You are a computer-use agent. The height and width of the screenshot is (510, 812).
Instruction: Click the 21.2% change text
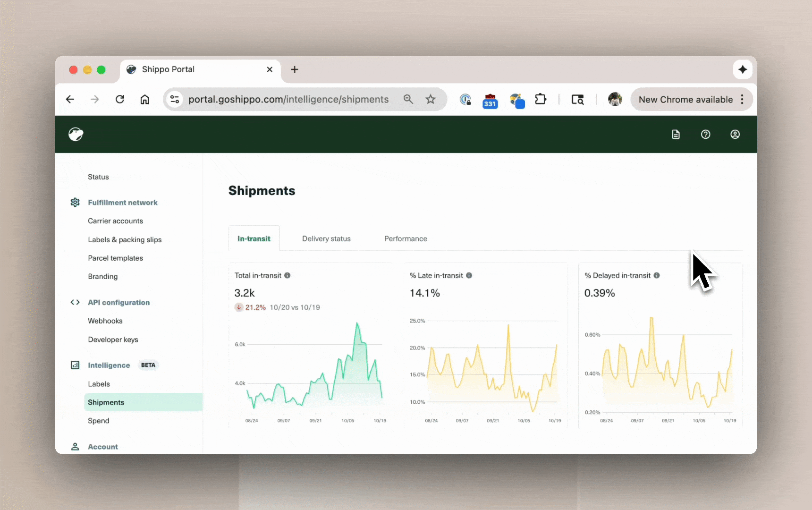tap(255, 307)
